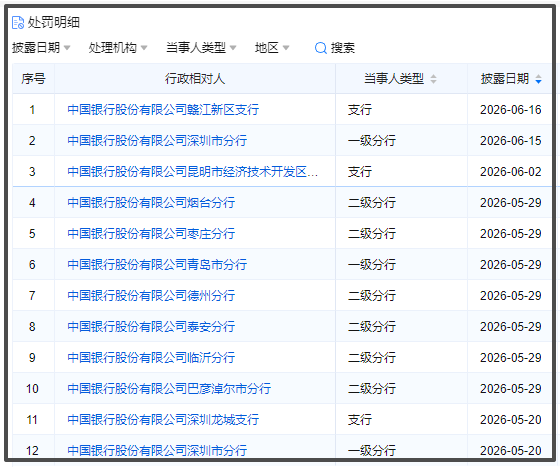Select the 2026-05-20 date in row 11
The width and height of the screenshot is (560, 467).
(511, 420)
